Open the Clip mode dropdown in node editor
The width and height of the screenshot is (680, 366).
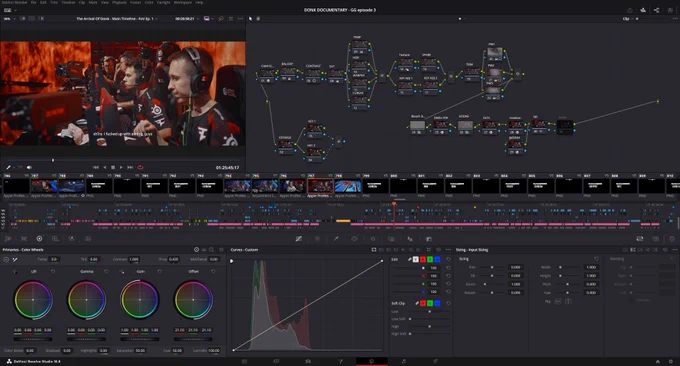[628, 19]
